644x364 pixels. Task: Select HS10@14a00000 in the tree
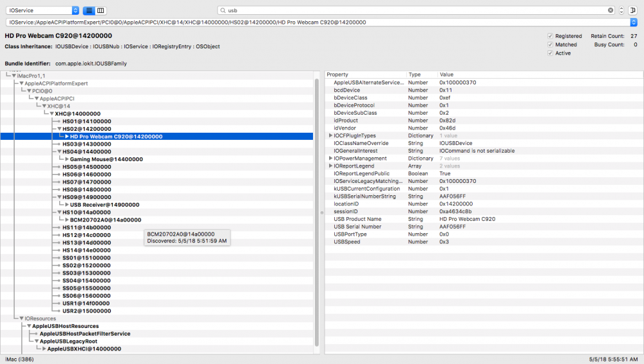coord(86,213)
